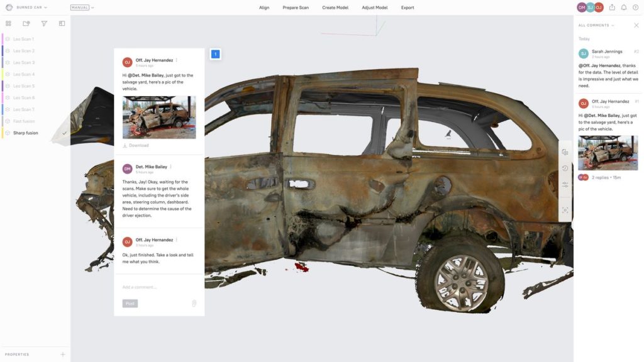Toggle Leo Scan 3 visibility in list

pyautogui.click(x=8, y=63)
